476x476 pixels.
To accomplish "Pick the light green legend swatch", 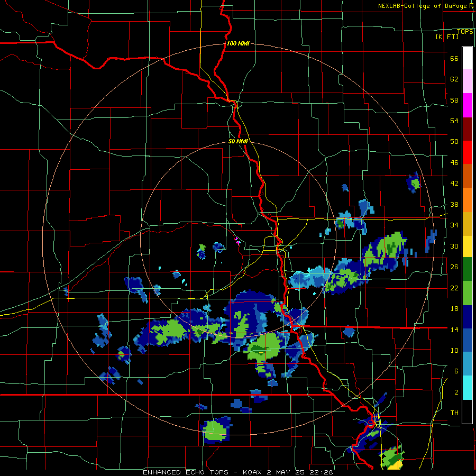I will 467,293.
